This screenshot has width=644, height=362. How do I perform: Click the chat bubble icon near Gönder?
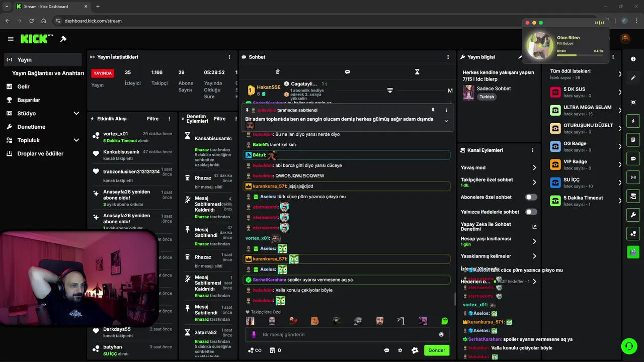pyautogui.click(x=387, y=350)
